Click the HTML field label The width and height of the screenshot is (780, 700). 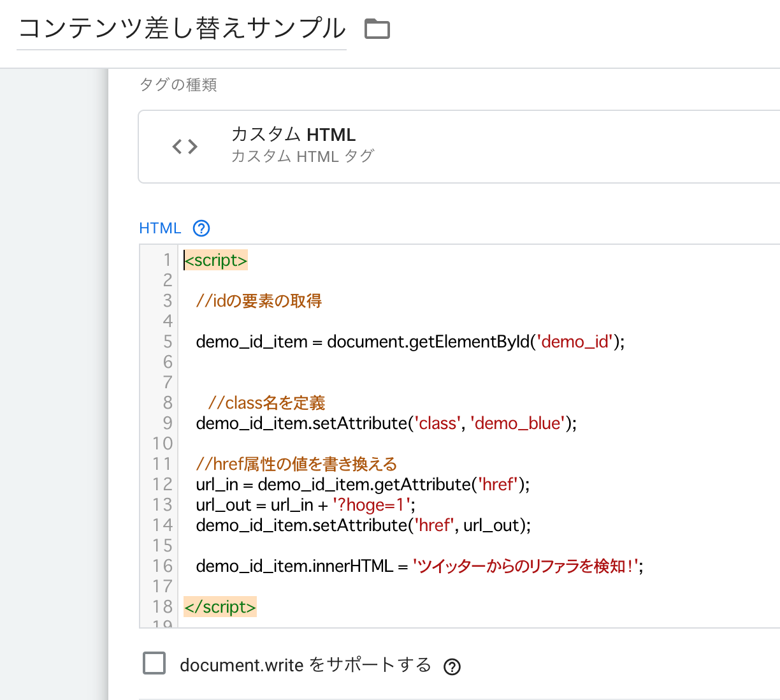(x=160, y=228)
